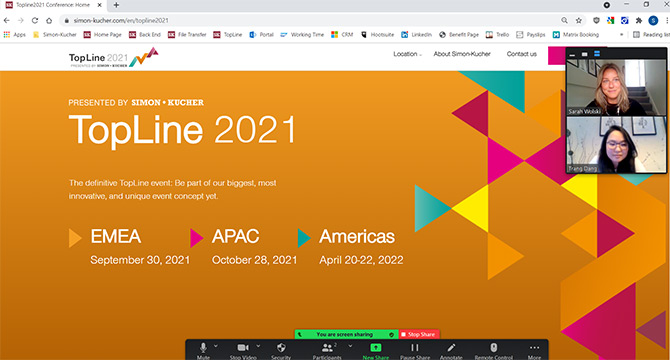The height and width of the screenshot is (360, 670).
Task: Bookmark this page with star icon
Action: [579, 20]
